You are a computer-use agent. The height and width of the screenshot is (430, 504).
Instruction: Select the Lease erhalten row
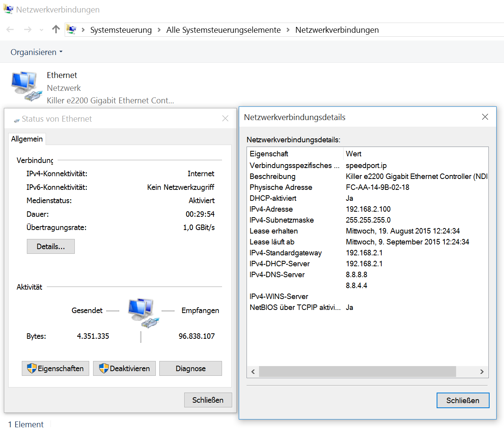click(x=367, y=231)
